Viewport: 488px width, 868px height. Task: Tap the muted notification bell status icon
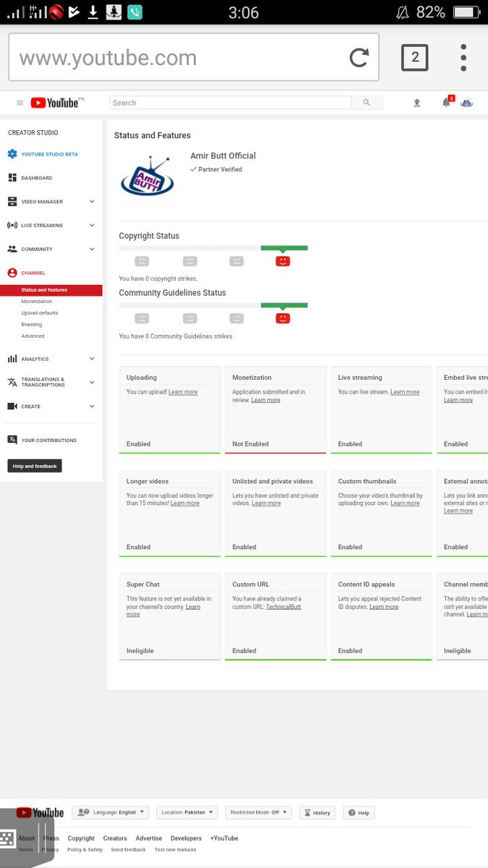[x=403, y=12]
